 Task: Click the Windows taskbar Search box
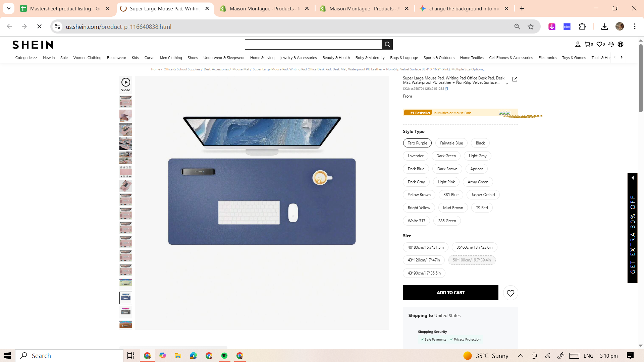coord(69,356)
